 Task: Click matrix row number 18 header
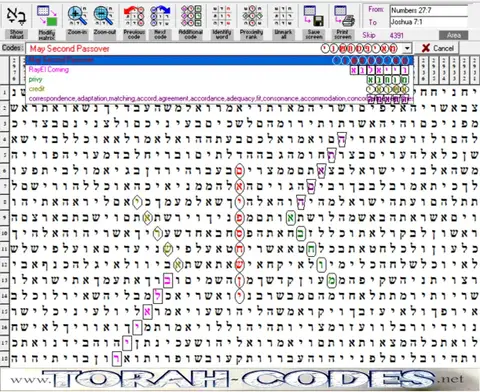[x=4, y=358]
